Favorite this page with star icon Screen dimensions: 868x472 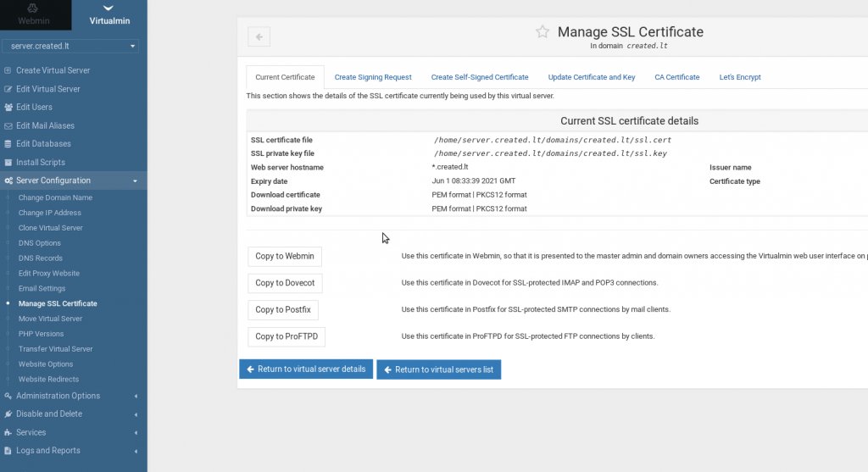pyautogui.click(x=542, y=31)
